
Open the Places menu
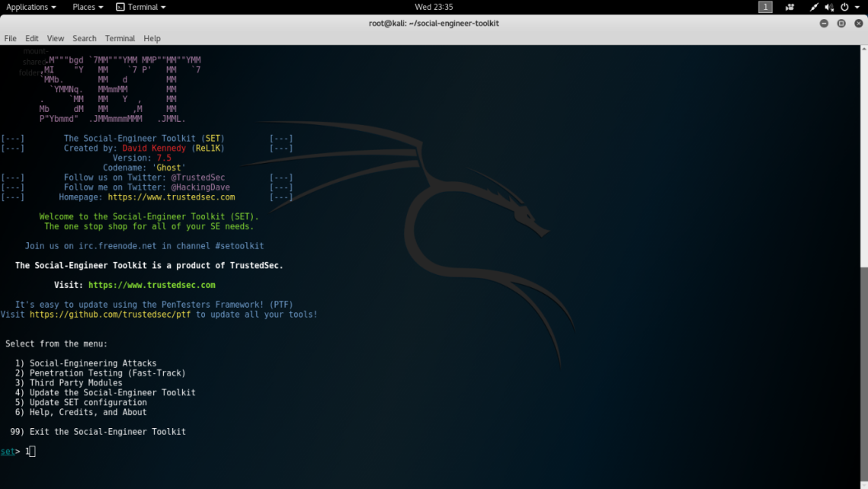pyautogui.click(x=88, y=7)
